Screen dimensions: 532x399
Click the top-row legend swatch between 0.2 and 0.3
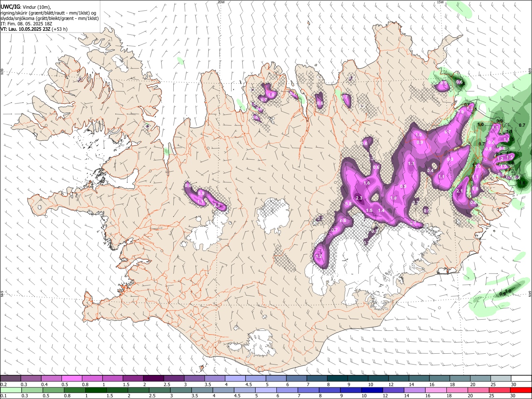[10, 379]
